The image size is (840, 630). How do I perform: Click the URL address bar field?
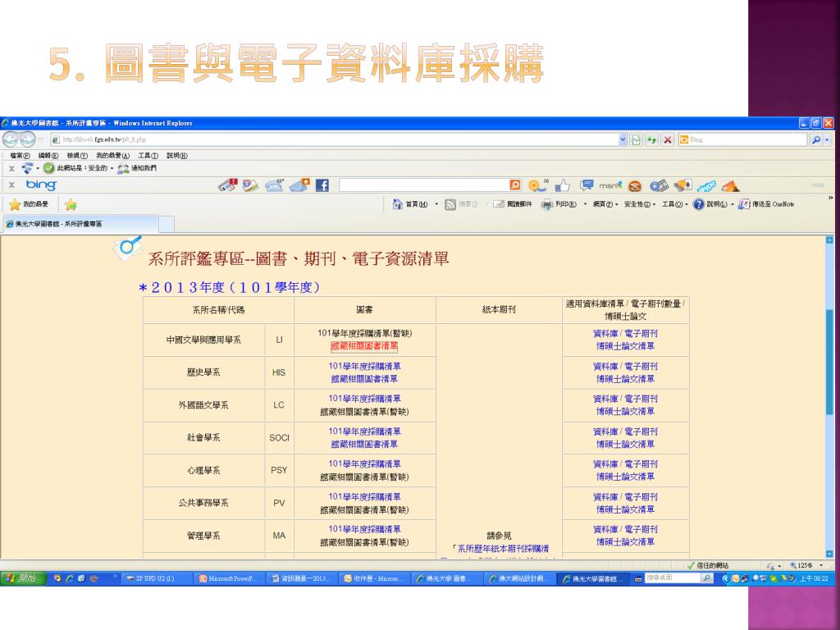(335, 139)
